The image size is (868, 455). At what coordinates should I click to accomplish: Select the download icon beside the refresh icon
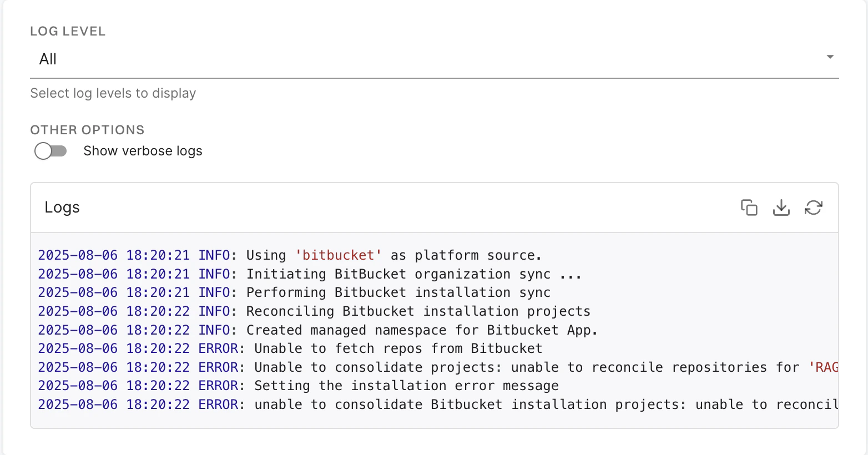click(781, 208)
